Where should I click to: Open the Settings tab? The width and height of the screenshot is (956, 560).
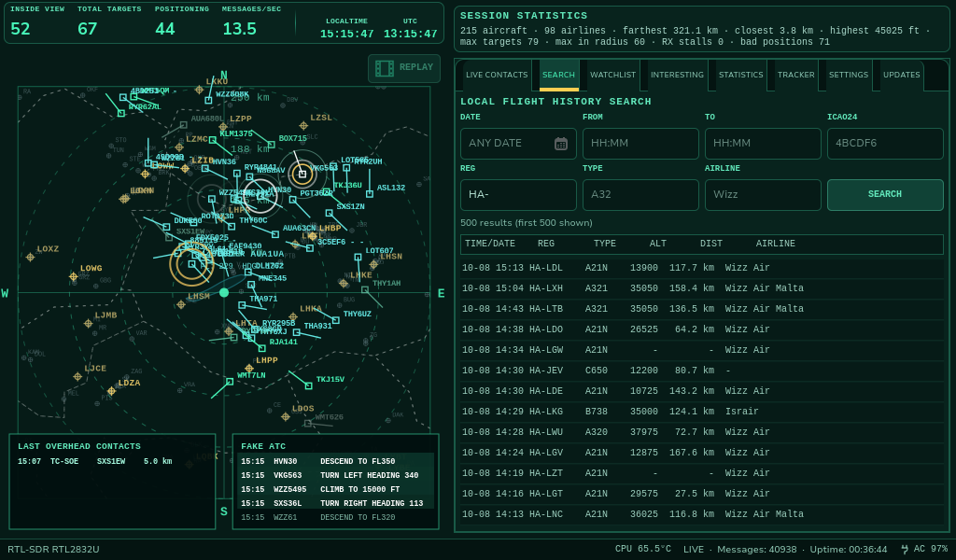coord(848,75)
